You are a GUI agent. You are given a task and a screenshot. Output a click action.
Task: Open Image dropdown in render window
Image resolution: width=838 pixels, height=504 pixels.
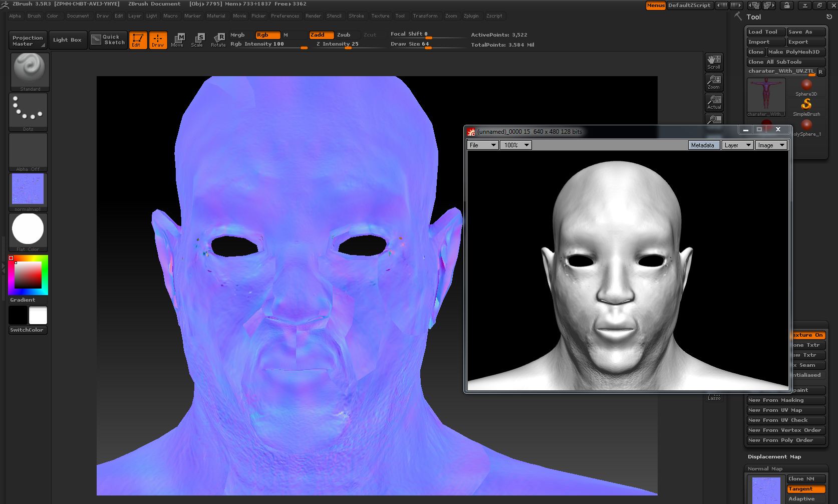point(771,145)
